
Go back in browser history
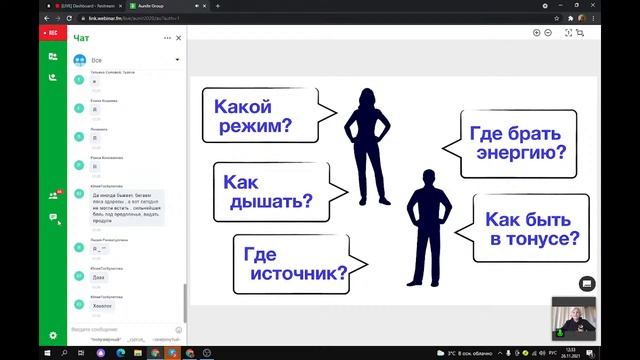coord(47,18)
